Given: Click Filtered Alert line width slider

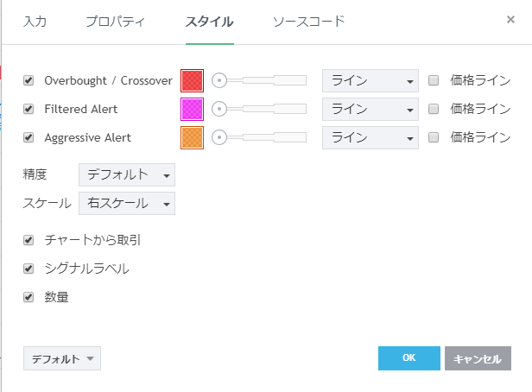Looking at the screenshot, I should tap(259, 109).
